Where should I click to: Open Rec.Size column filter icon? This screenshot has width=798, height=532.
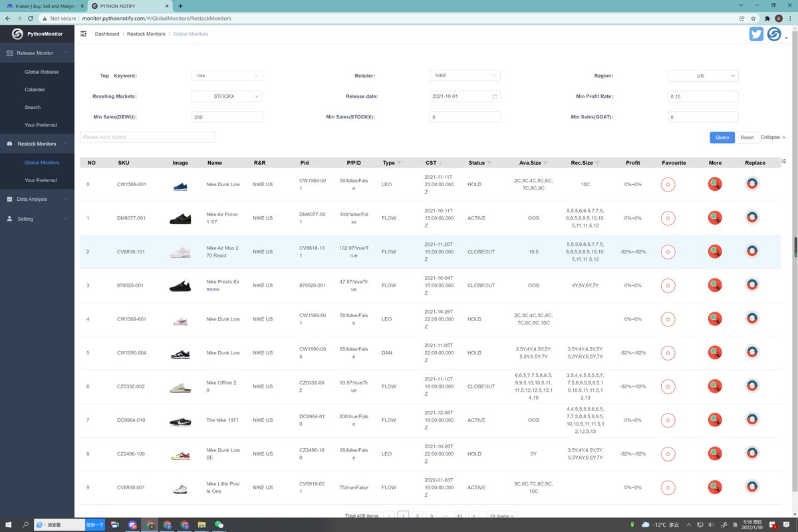pyautogui.click(x=597, y=163)
